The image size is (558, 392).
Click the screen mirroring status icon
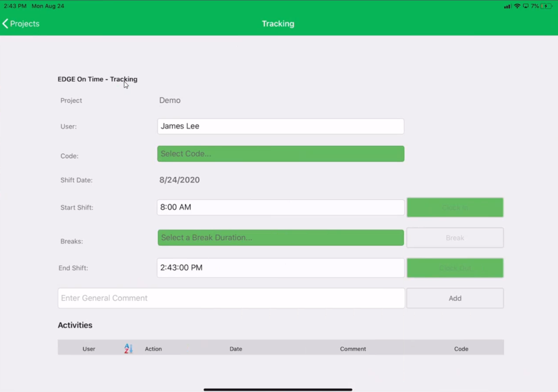[x=526, y=6]
